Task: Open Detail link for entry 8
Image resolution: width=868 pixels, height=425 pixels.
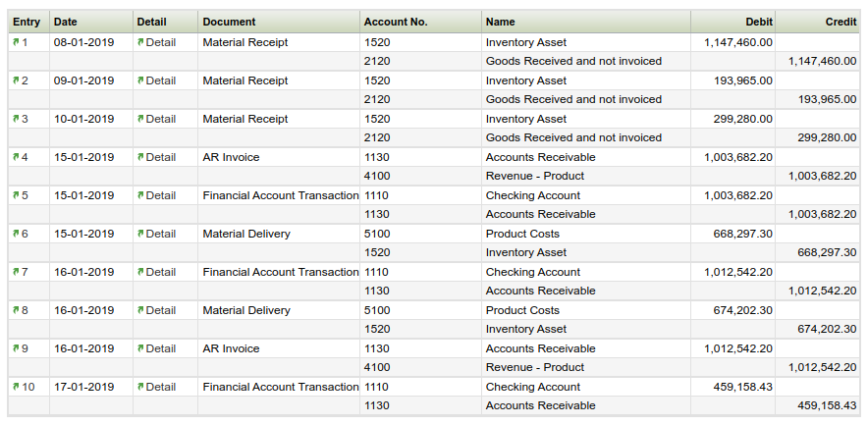Action: (161, 310)
